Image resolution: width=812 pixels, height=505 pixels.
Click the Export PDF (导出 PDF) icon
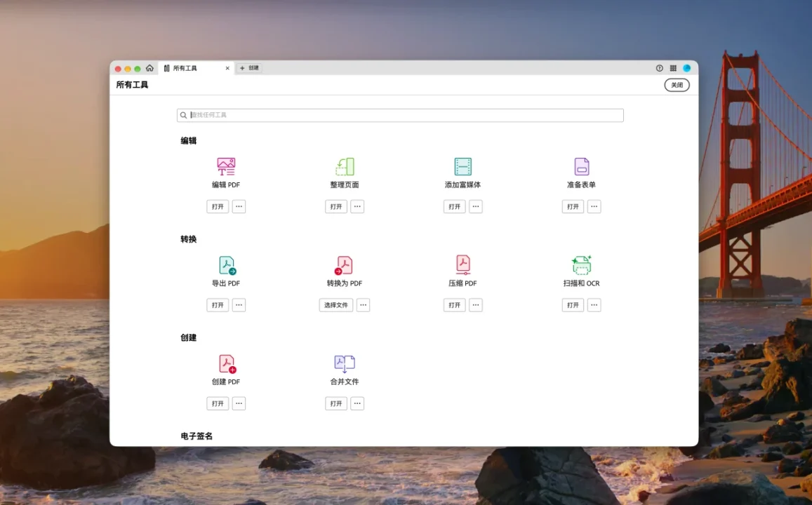pyautogui.click(x=227, y=265)
